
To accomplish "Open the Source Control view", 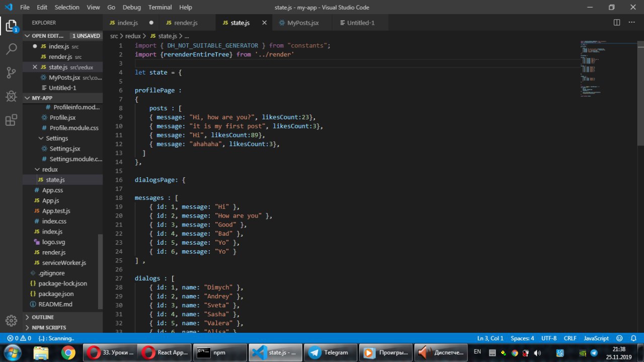I will (11, 73).
